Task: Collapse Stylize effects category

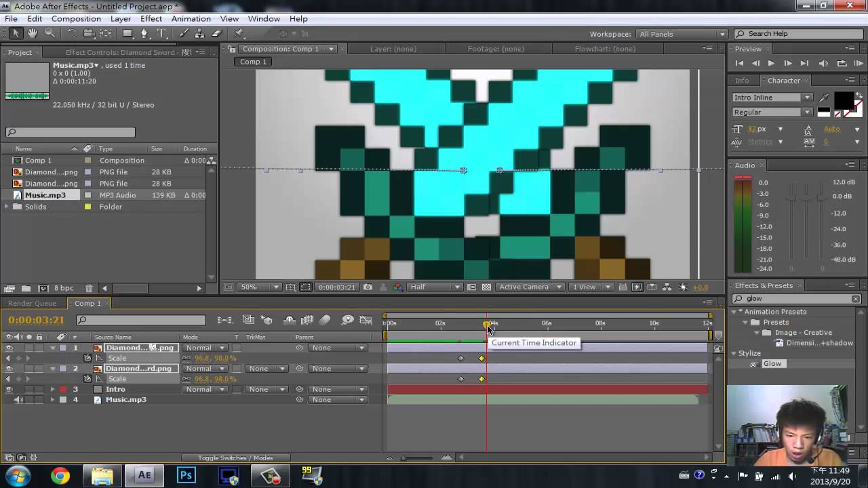Action: [x=734, y=354]
